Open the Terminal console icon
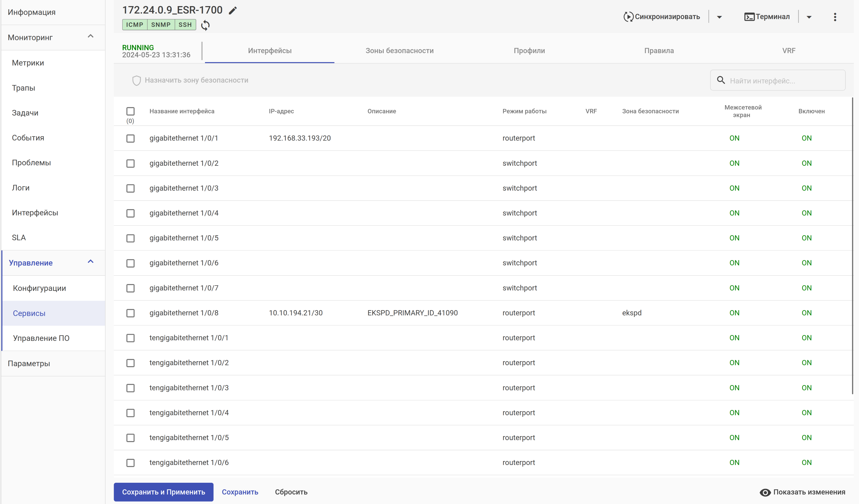859x504 pixels. pos(749,17)
